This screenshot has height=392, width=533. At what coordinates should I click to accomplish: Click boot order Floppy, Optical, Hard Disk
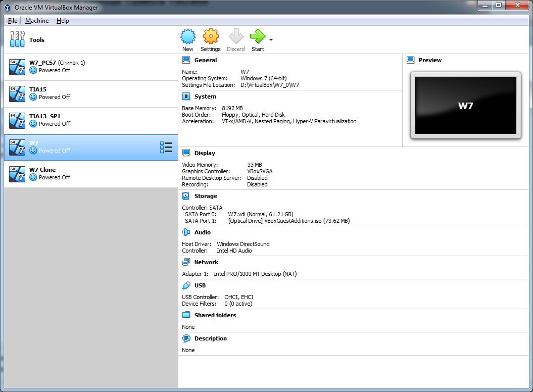pyautogui.click(x=253, y=115)
